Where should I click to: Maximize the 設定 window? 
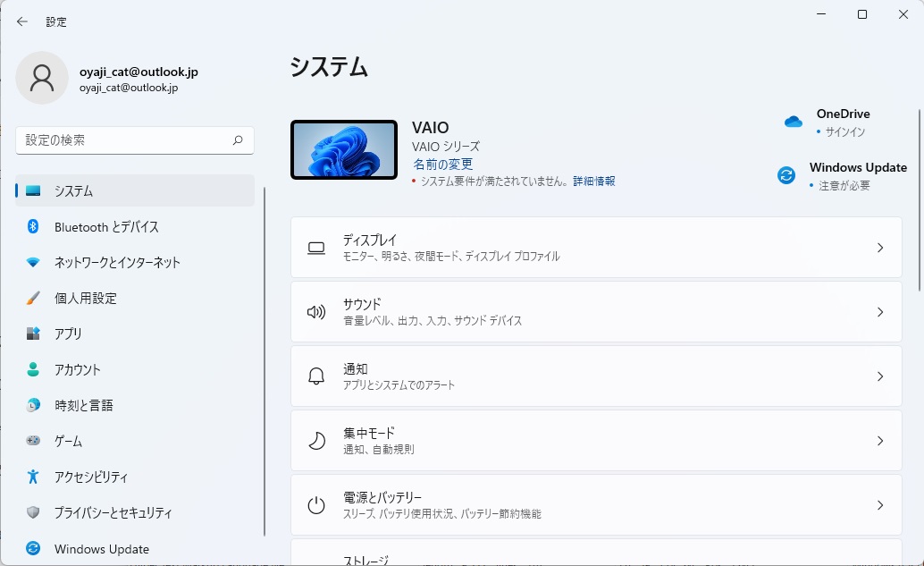[x=862, y=14]
